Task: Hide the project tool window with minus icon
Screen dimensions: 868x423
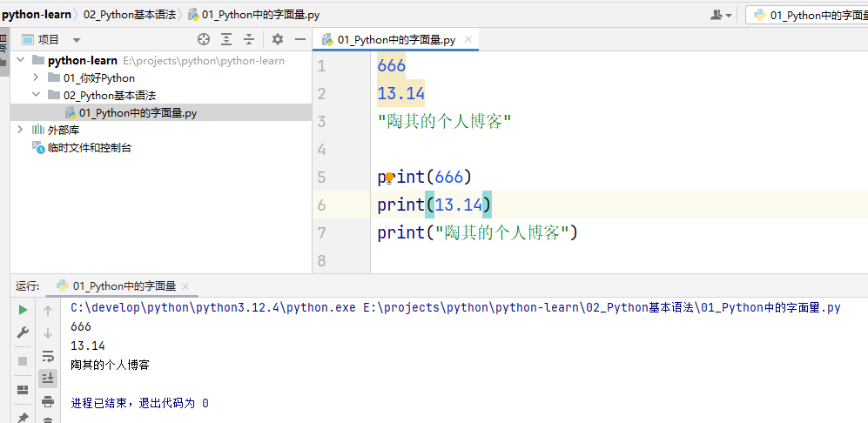Action: click(300, 39)
